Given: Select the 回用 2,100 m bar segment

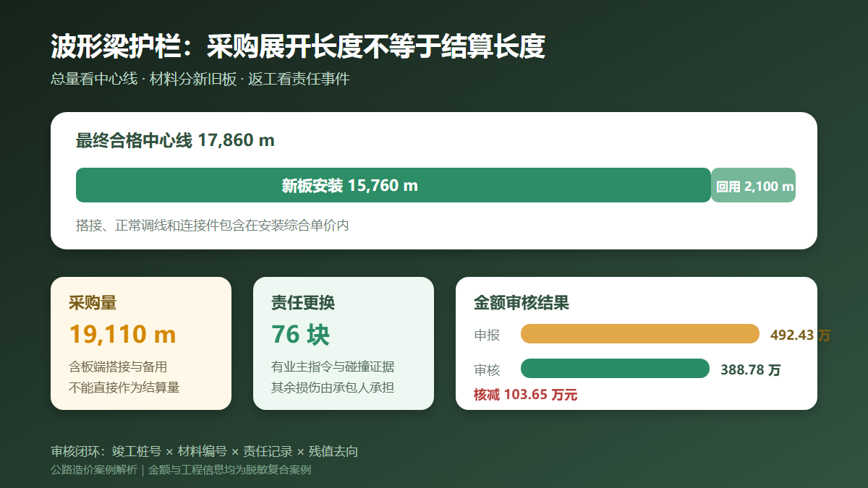Looking at the screenshot, I should [x=754, y=185].
